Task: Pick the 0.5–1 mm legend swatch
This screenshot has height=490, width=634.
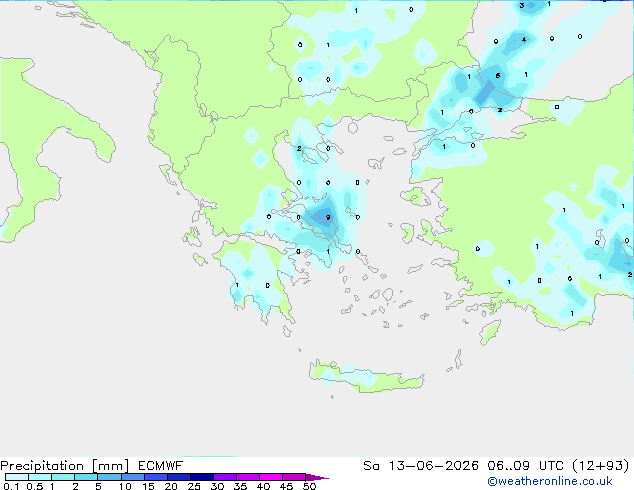Action: (40, 477)
